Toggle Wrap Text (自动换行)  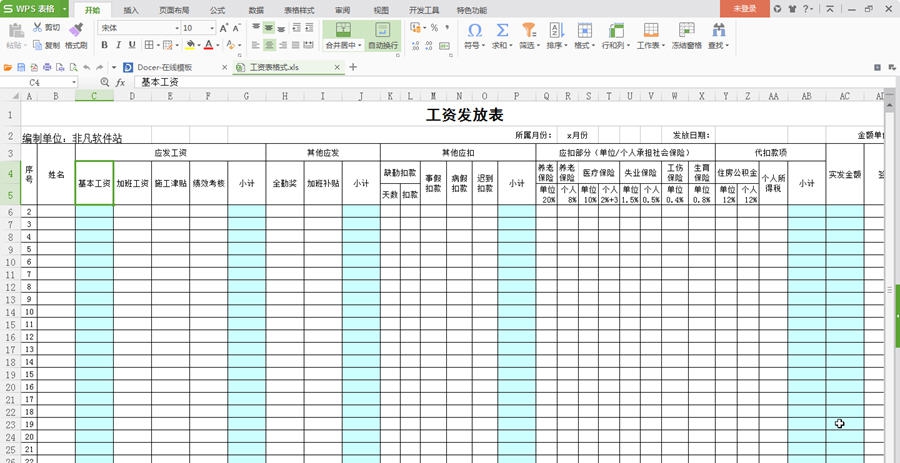[x=383, y=35]
